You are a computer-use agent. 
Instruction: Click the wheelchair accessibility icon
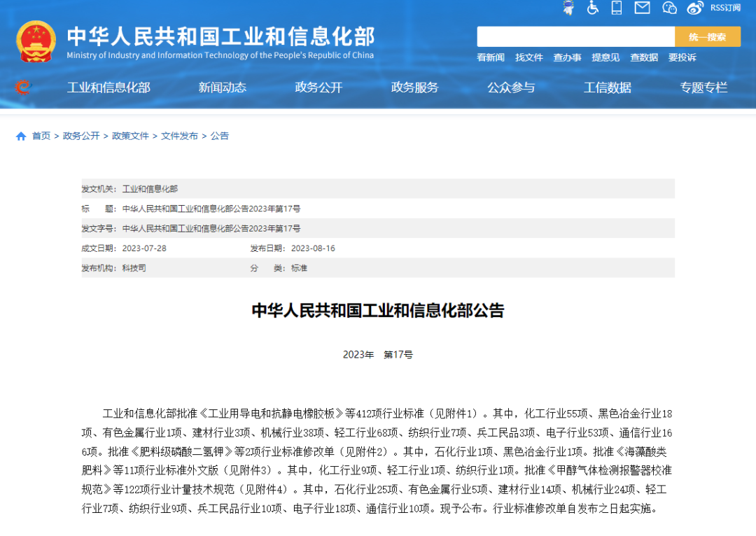point(593,8)
